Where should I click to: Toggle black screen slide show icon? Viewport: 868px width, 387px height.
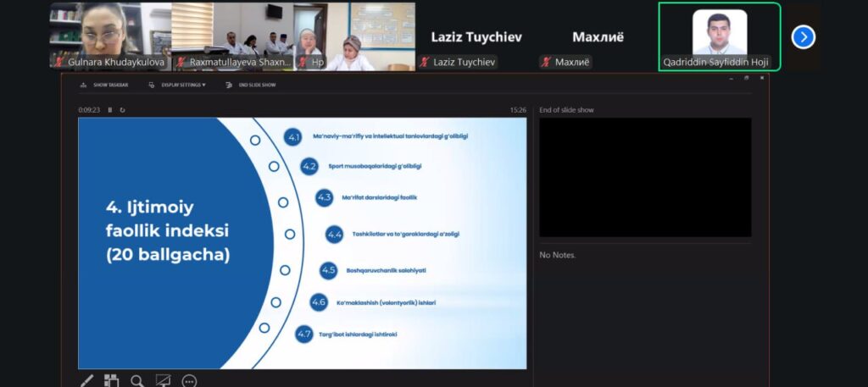tap(163, 381)
